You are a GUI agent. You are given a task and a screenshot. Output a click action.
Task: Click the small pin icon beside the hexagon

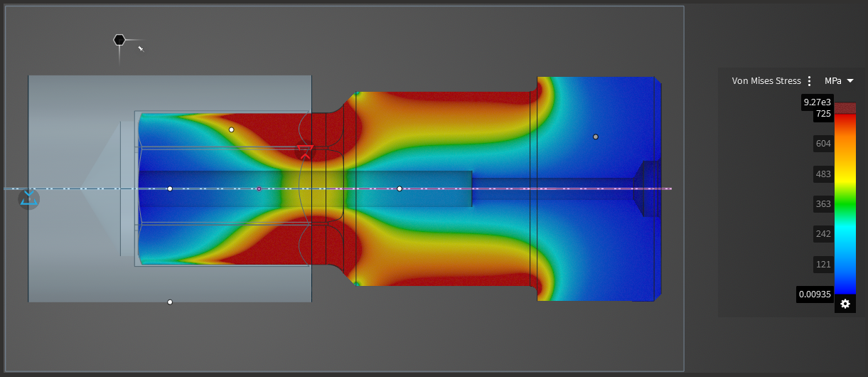tap(141, 48)
